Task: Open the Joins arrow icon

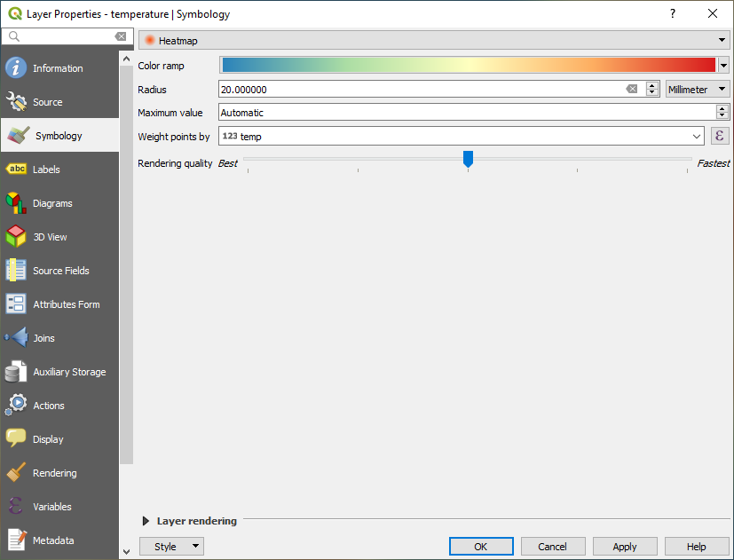Action: click(x=16, y=337)
